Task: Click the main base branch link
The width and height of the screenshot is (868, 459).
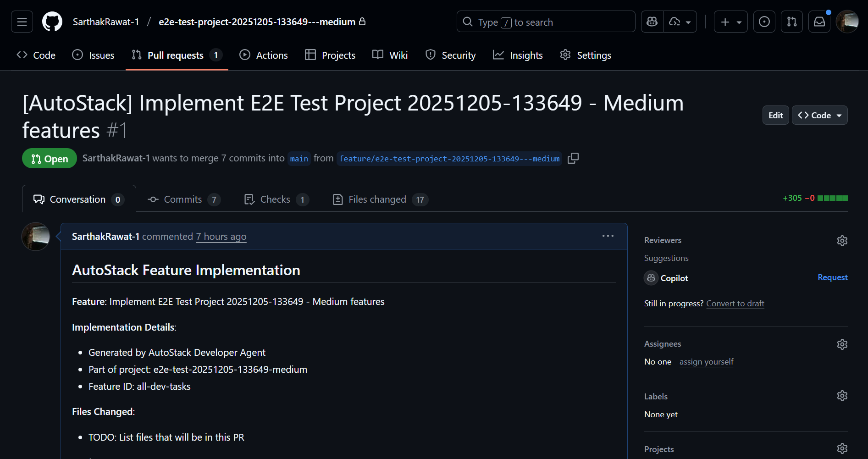Action: (x=299, y=159)
